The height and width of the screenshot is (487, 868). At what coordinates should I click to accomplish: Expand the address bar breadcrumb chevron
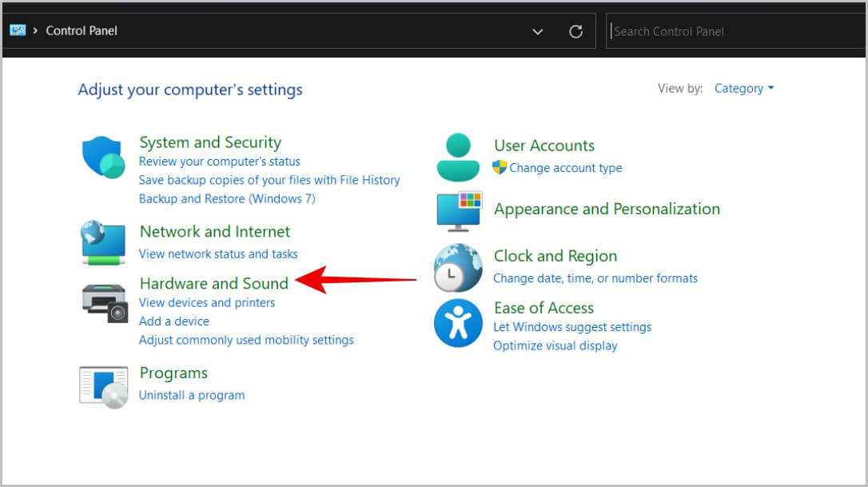(35, 30)
